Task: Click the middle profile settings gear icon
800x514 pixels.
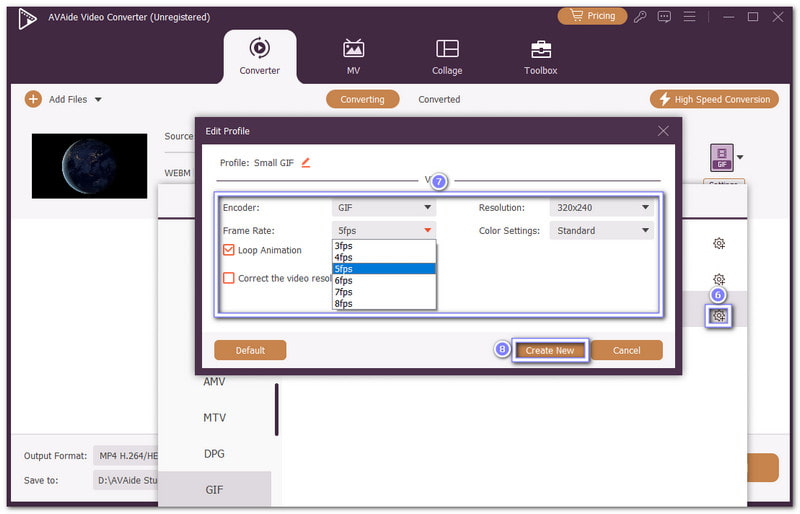Action: 719,279
